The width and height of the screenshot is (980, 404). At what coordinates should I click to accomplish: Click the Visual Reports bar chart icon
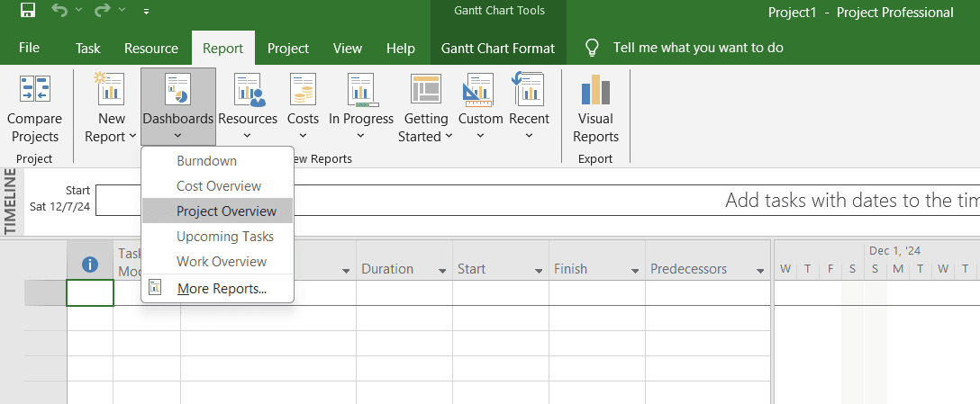595,89
